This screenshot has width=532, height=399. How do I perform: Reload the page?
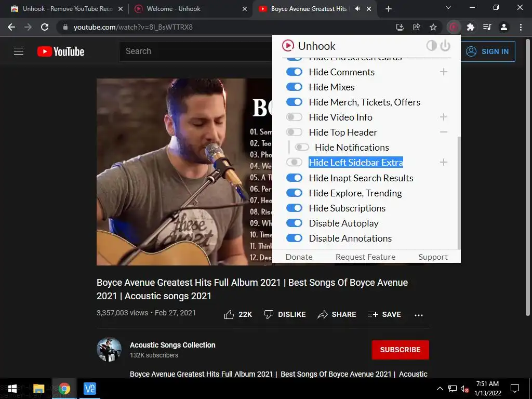45,27
